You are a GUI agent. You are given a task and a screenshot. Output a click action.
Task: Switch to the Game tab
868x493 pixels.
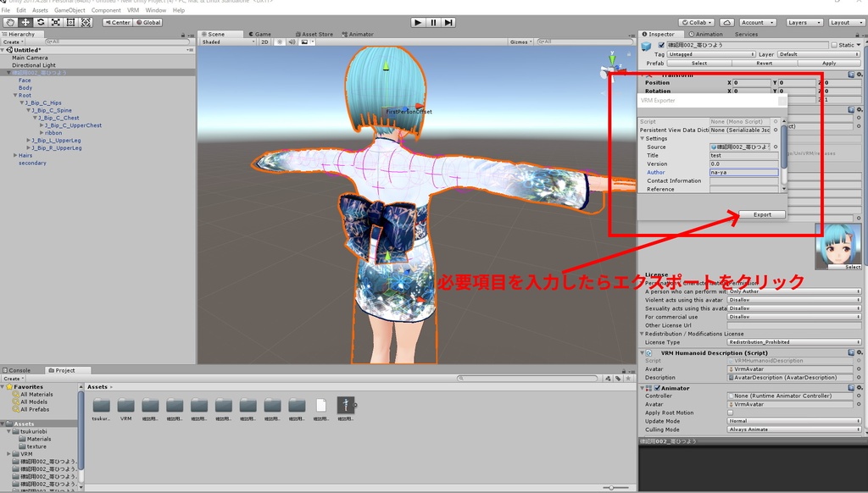pyautogui.click(x=260, y=34)
